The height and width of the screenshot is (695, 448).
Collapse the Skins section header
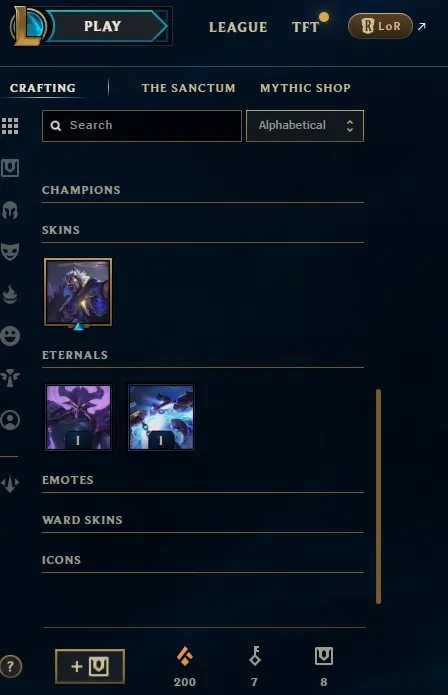point(61,230)
